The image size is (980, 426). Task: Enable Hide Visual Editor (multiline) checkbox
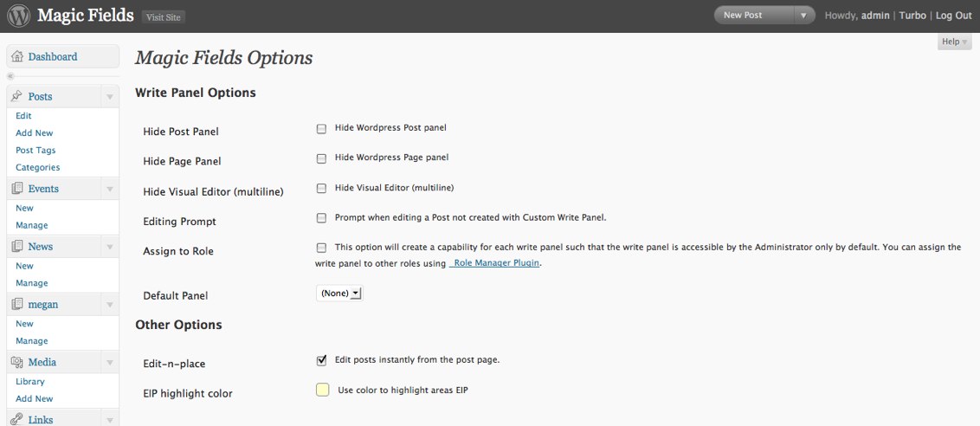tap(321, 188)
